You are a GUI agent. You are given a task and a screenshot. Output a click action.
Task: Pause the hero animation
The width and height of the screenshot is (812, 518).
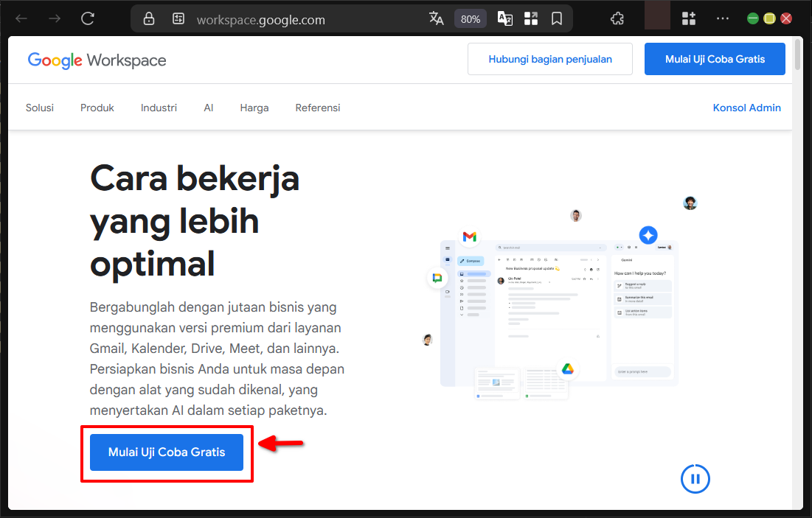pos(695,479)
